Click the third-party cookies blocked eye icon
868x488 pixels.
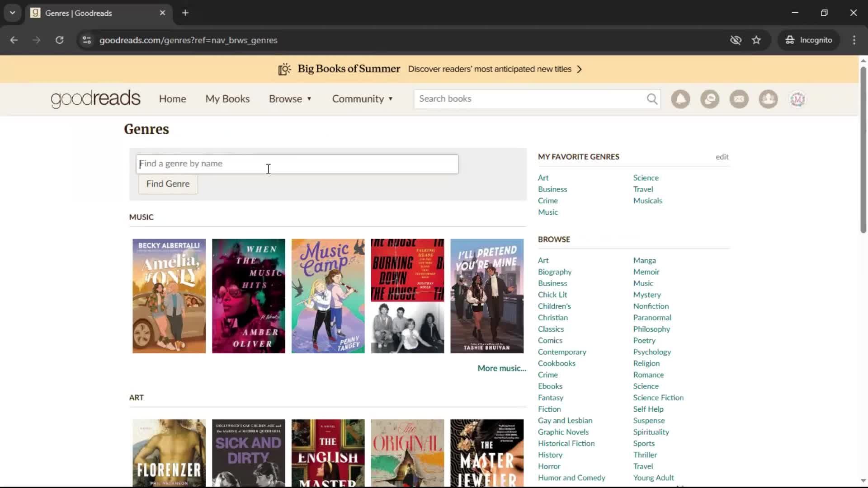point(736,40)
